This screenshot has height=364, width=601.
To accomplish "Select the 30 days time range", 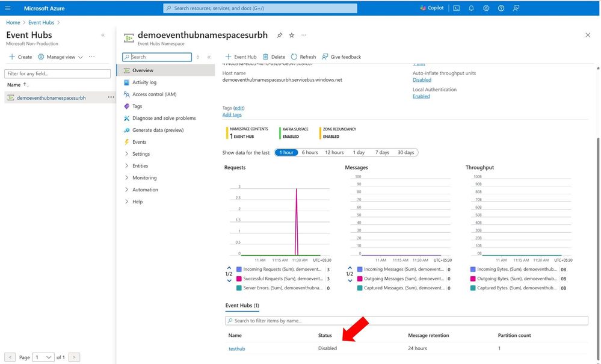I will [x=405, y=152].
